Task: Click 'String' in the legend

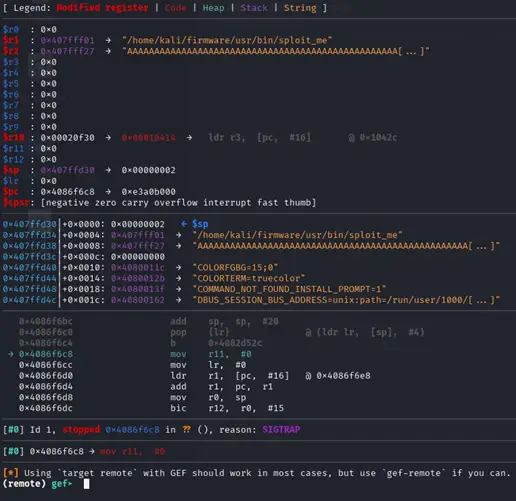Action: point(300,8)
